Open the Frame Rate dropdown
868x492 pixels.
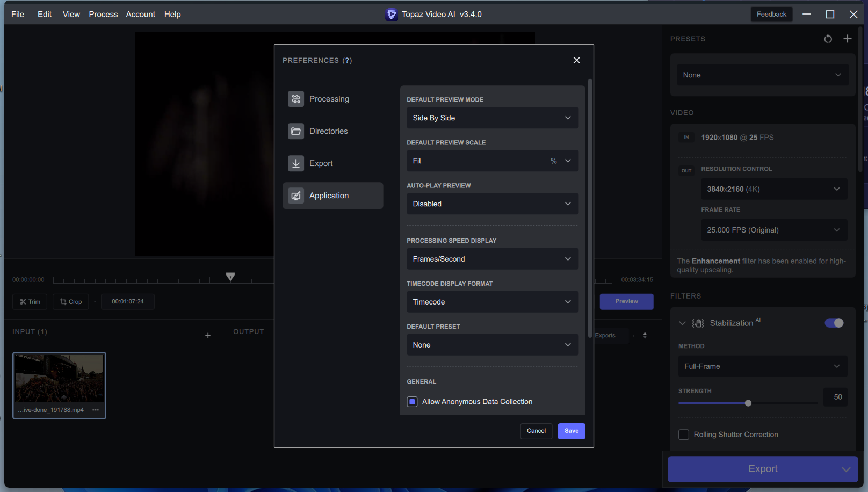click(x=774, y=230)
